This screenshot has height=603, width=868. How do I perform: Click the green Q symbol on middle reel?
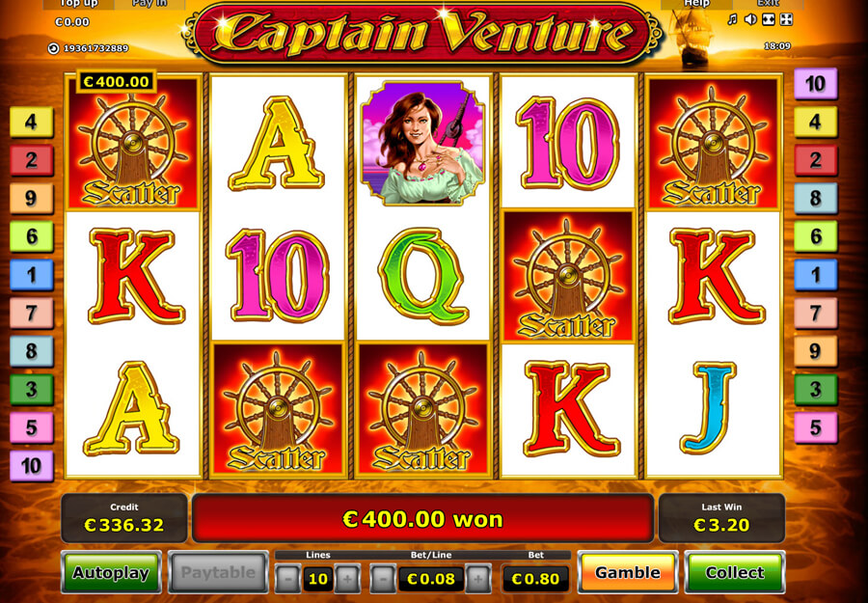click(x=423, y=275)
